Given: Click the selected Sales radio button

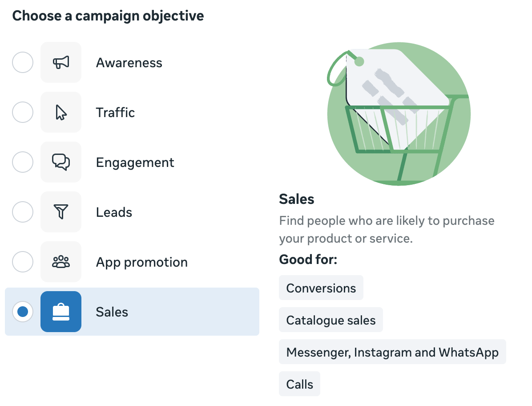Looking at the screenshot, I should tap(22, 312).
